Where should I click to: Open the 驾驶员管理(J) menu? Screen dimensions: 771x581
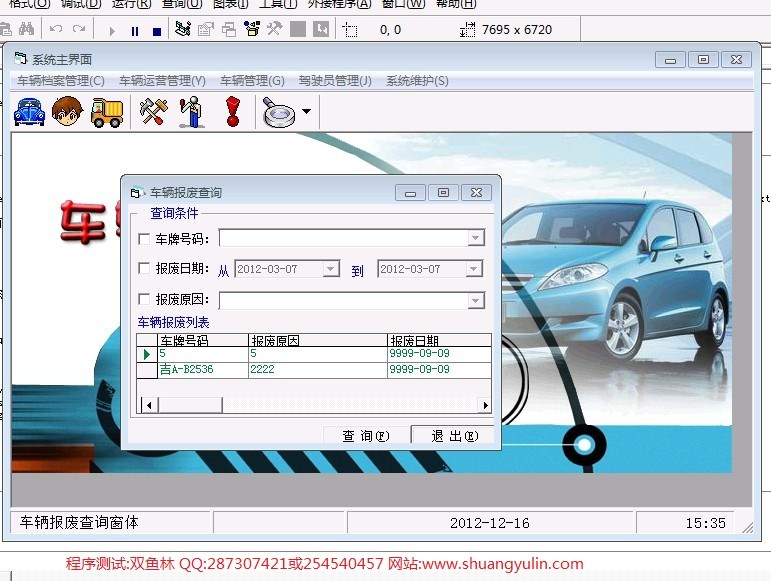click(x=335, y=81)
